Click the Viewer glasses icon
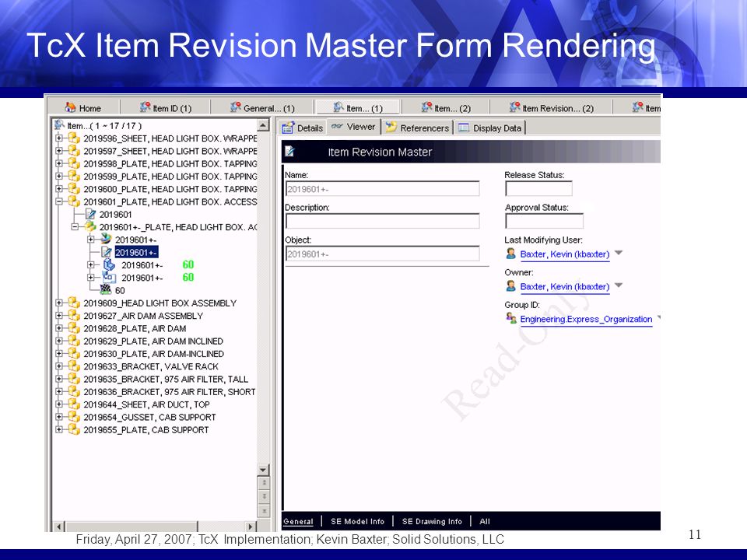 pos(337,126)
